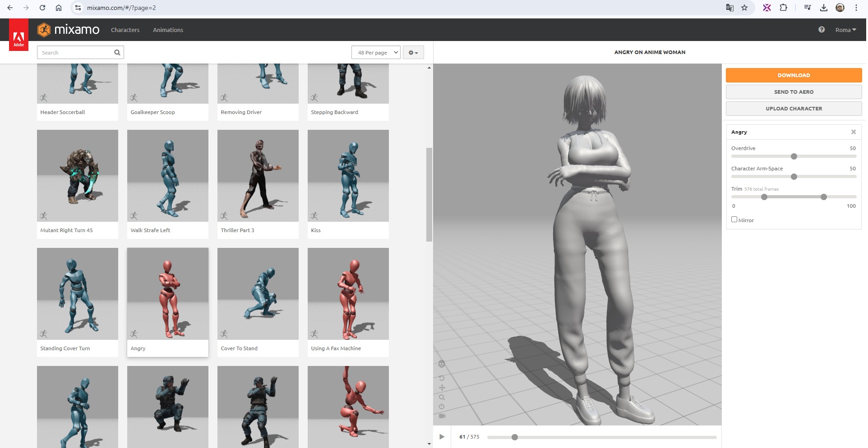This screenshot has width=868, height=448.
Task: Click the animation list scrollbar thumb
Action: [x=429, y=195]
